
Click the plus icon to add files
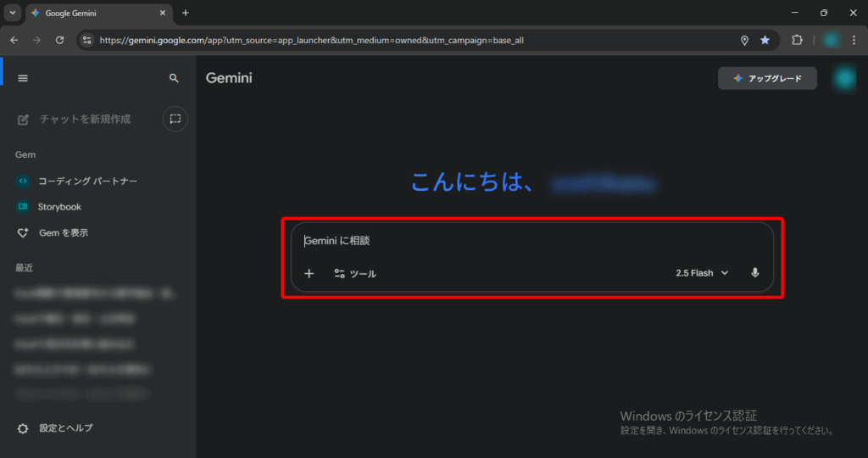click(x=309, y=273)
